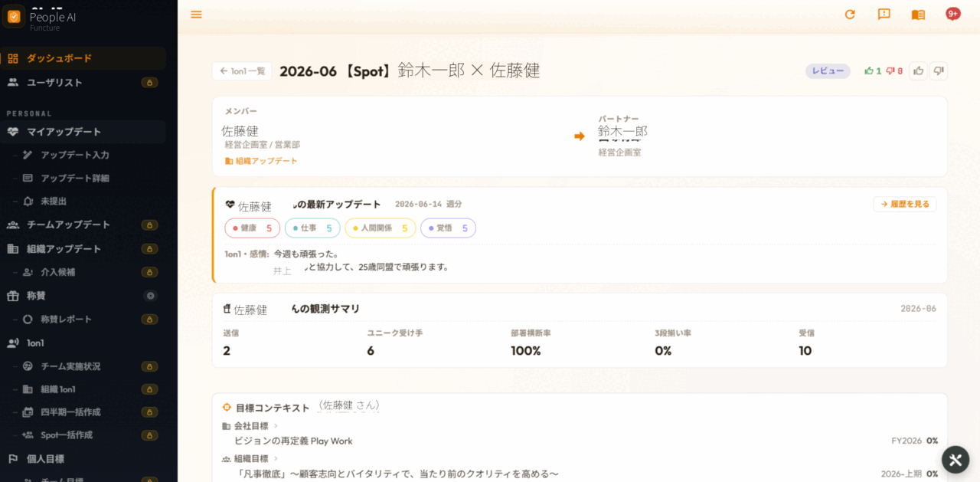This screenshot has height=482, width=980.
Task: Click the 3段揃い率 value 0%
Action: point(663,351)
